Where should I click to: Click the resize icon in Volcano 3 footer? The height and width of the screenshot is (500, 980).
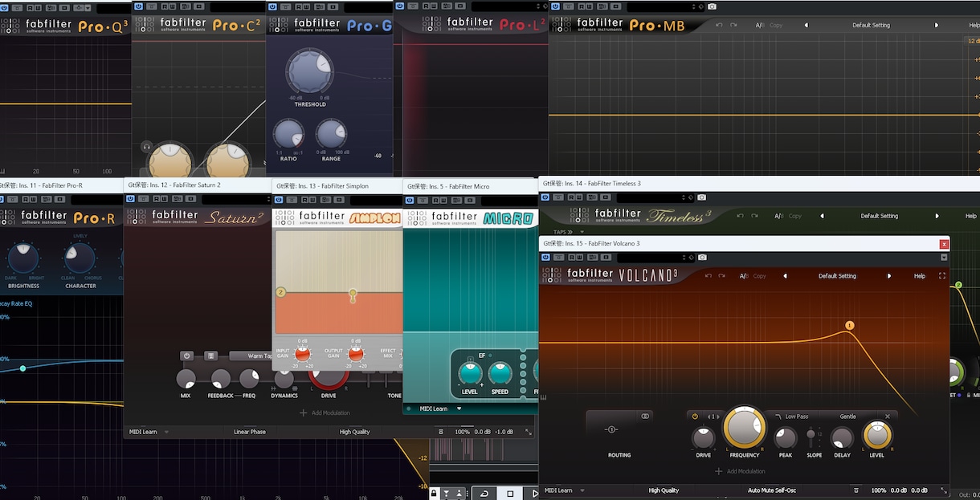(943, 490)
